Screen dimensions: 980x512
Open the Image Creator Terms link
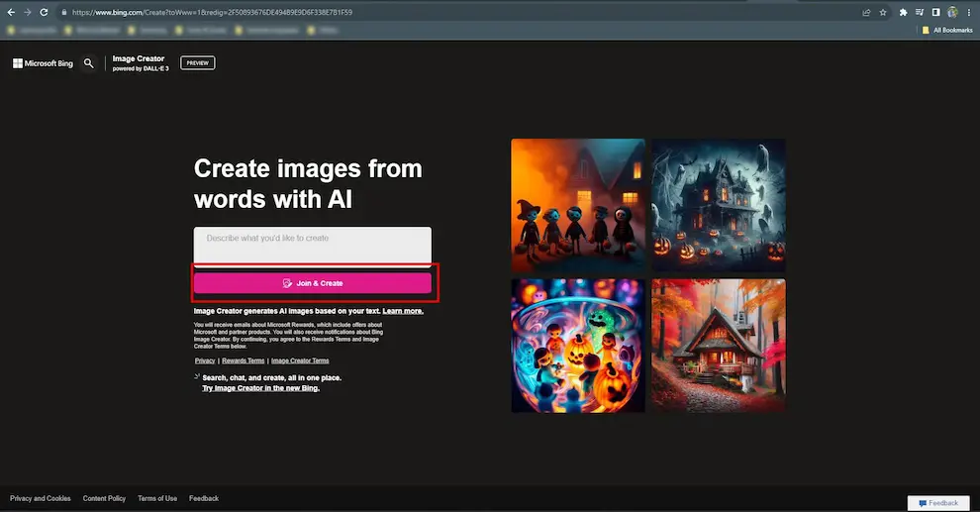(x=300, y=360)
